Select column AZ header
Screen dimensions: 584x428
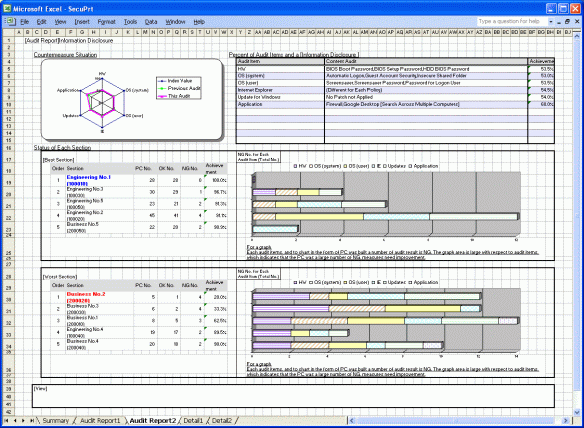click(x=479, y=32)
